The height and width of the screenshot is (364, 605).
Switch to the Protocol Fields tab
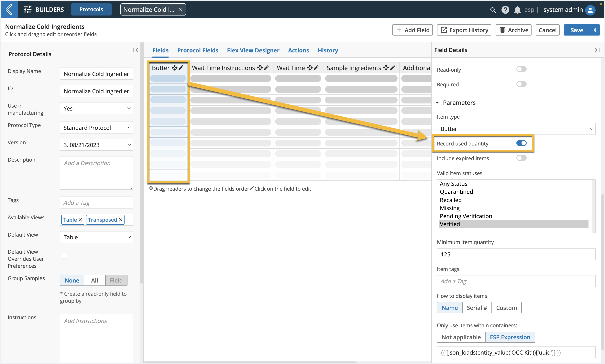click(198, 50)
